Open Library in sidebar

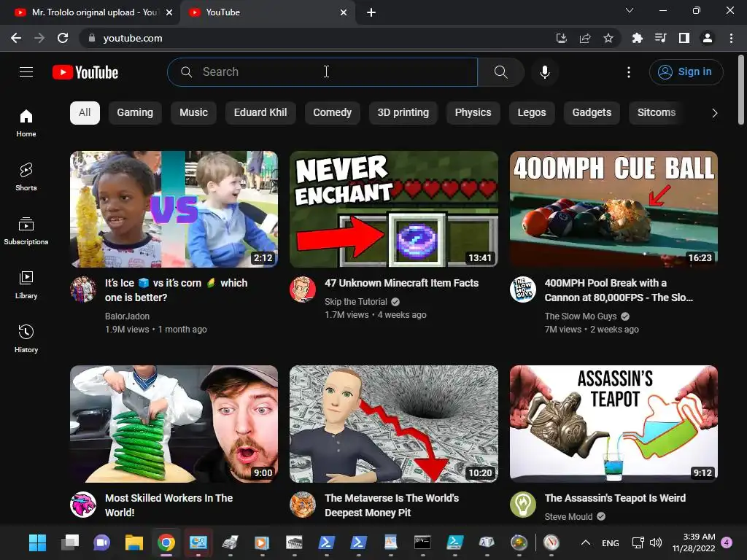tap(26, 285)
